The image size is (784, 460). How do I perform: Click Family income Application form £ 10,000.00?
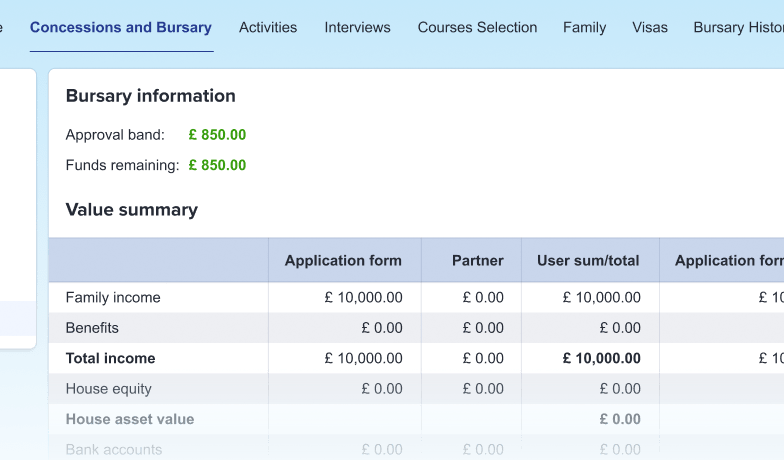[364, 298]
